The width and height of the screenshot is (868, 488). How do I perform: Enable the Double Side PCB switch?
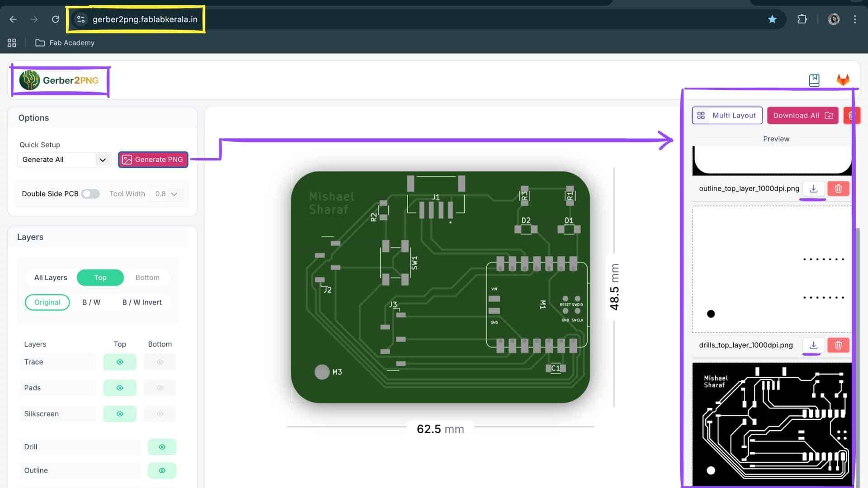click(90, 194)
